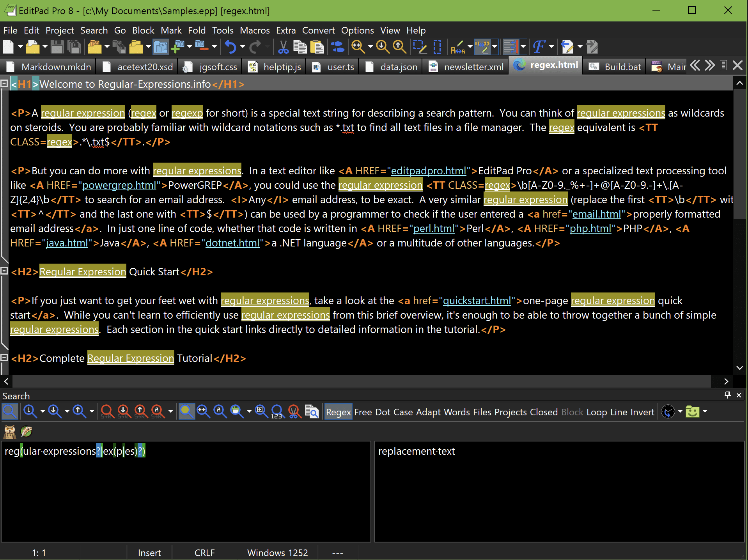Image resolution: width=748 pixels, height=560 pixels.
Task: Click the blue Undo arrow icon
Action: pyautogui.click(x=230, y=47)
